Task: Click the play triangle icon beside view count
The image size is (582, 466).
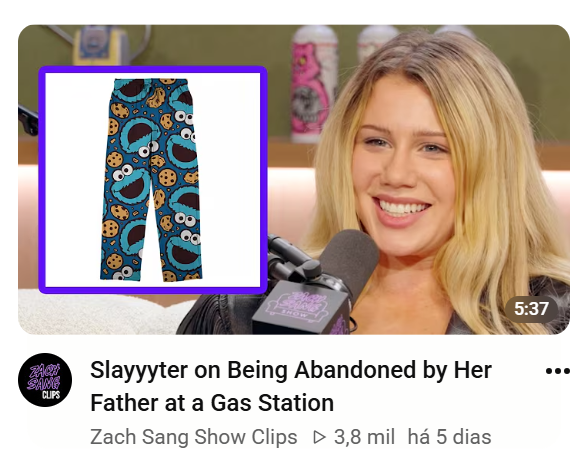Action: tap(319, 437)
